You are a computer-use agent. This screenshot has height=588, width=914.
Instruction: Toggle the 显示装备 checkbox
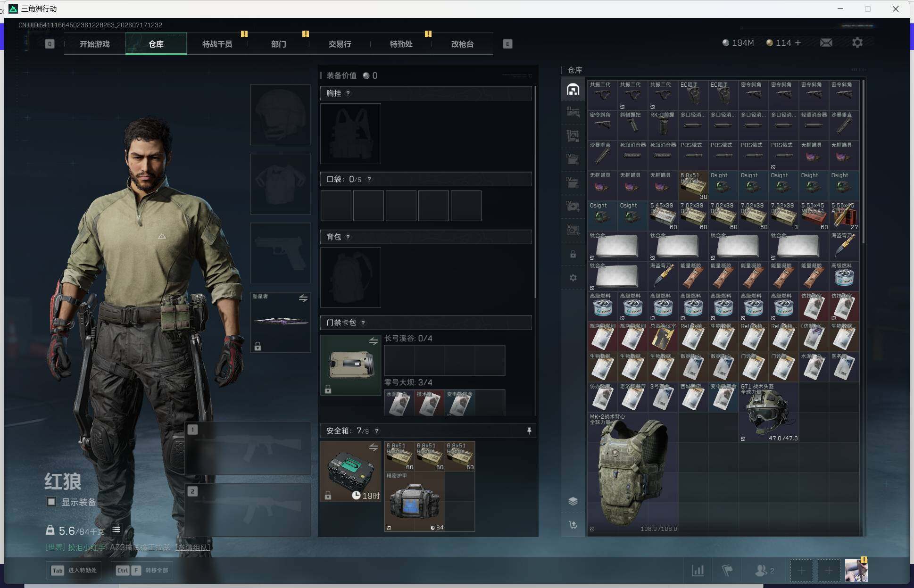pyautogui.click(x=51, y=502)
